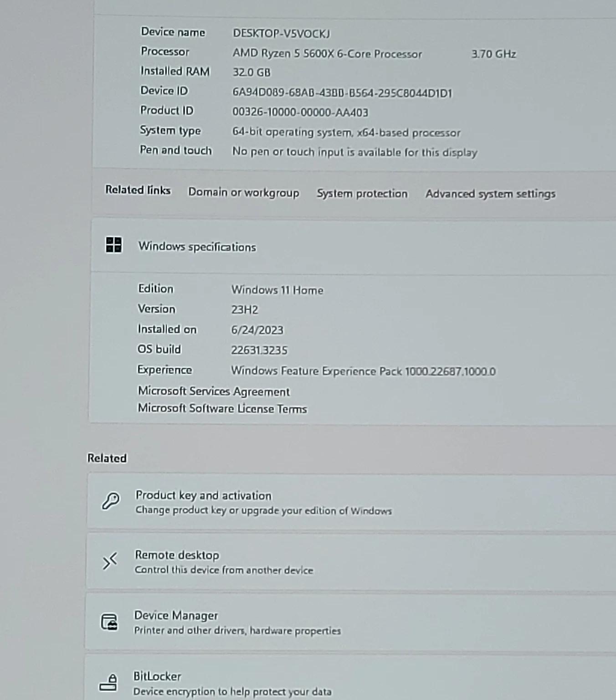Screen dimensions: 616x700
Task: Click the crossed-arrows Remote desktop icon
Action: tap(111, 561)
